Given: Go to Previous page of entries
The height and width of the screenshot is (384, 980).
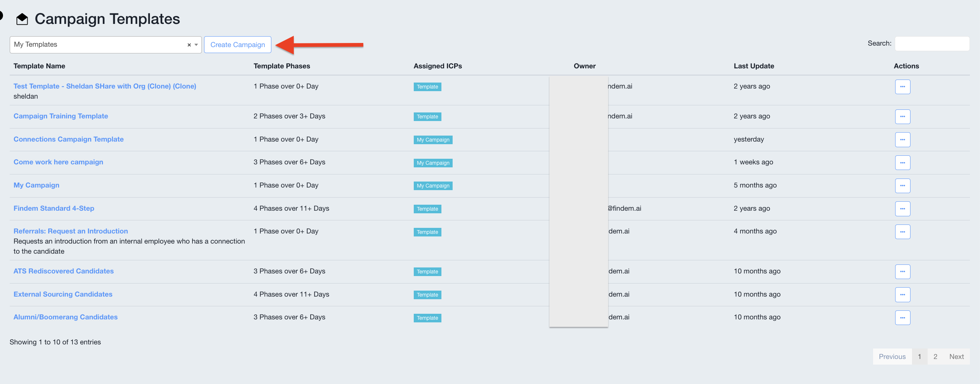Looking at the screenshot, I should (892, 357).
